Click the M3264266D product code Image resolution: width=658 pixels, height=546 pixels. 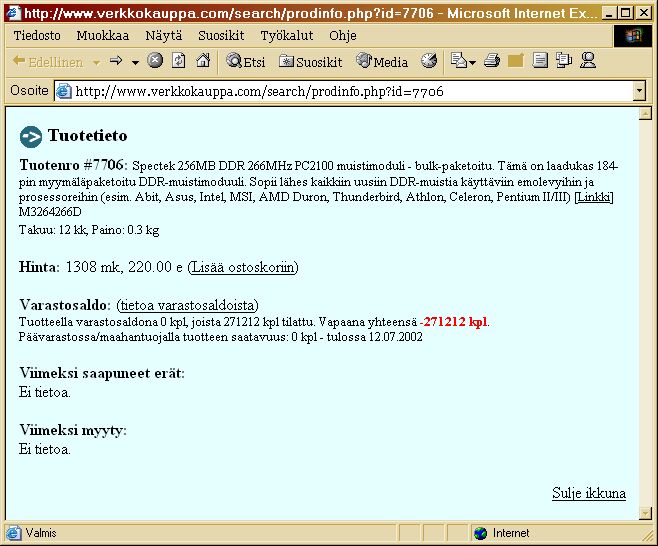point(50,212)
